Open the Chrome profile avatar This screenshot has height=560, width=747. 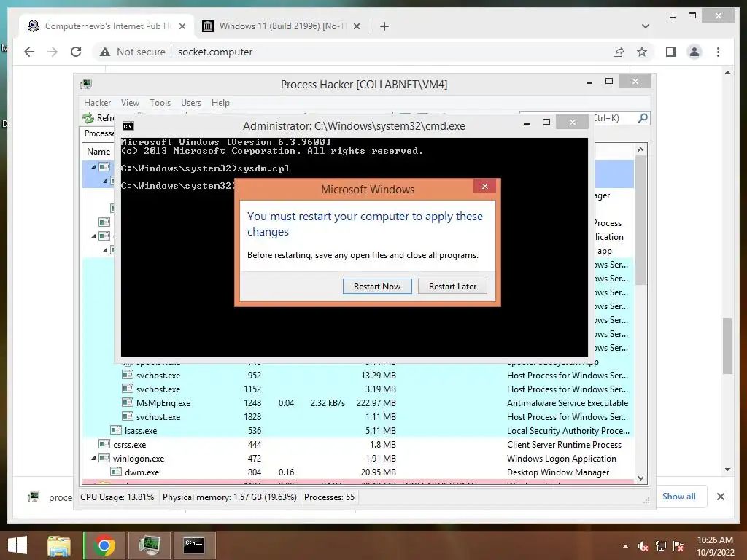tap(694, 52)
